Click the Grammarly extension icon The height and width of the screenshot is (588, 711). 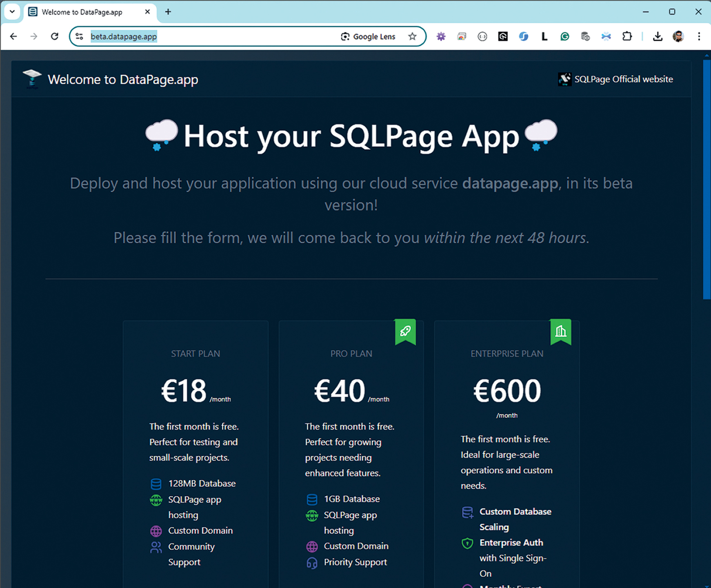(x=565, y=37)
